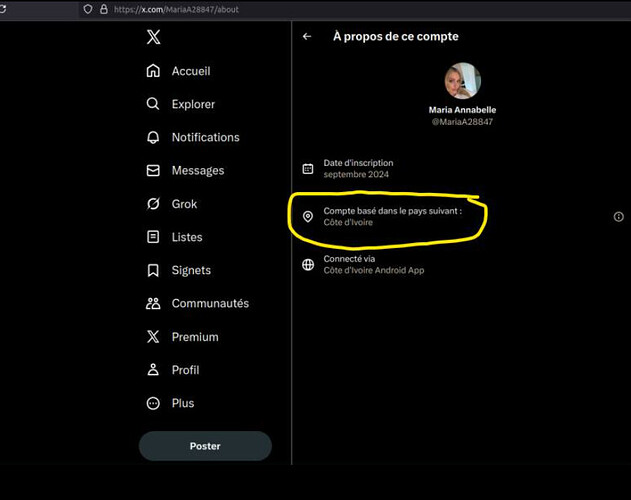The image size is (631, 500).
Task: Open Messages via the envelope icon
Action: [x=153, y=170]
